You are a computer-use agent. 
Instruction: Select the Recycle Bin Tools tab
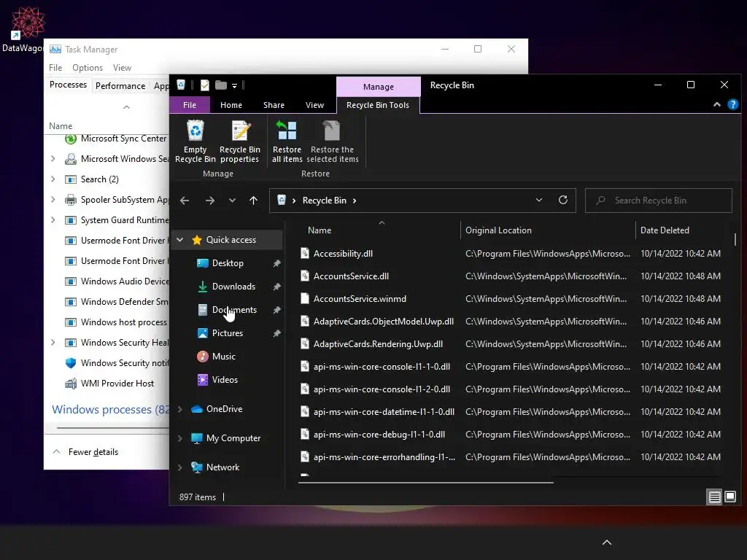tap(378, 105)
